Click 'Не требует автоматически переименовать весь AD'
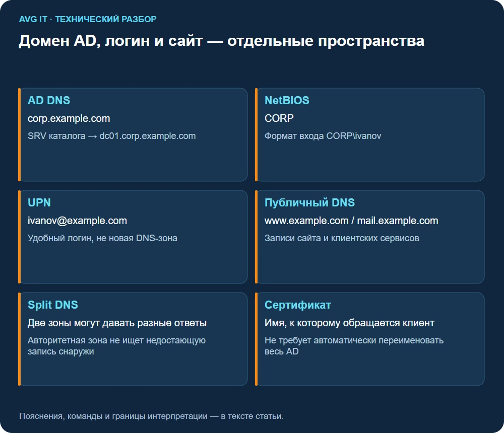 pyautogui.click(x=354, y=345)
